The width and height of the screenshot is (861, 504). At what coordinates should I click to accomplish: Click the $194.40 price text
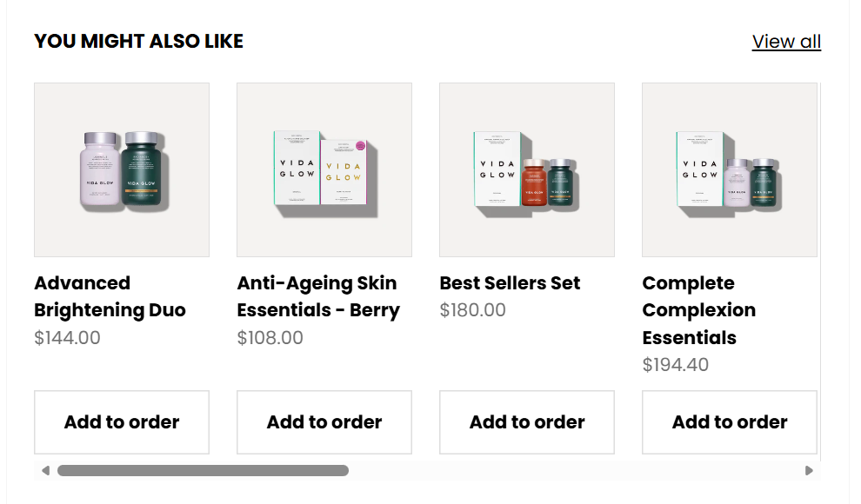[675, 365]
